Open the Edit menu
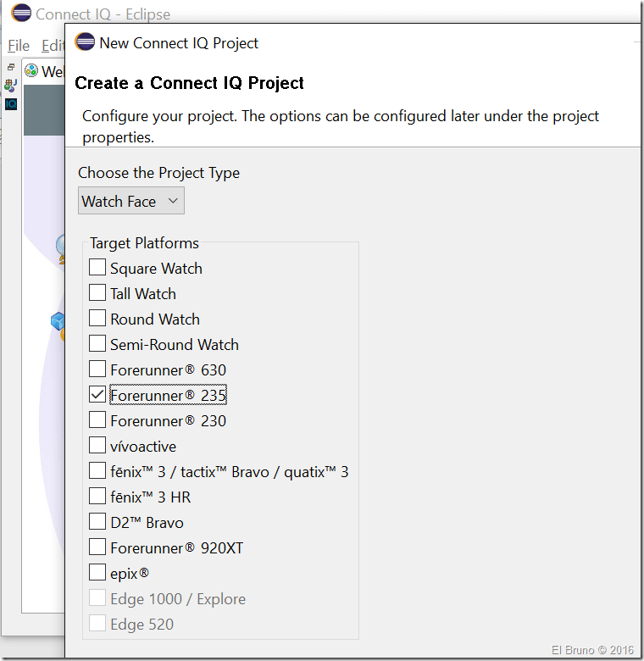The height and width of the screenshot is (661, 644). [53, 46]
